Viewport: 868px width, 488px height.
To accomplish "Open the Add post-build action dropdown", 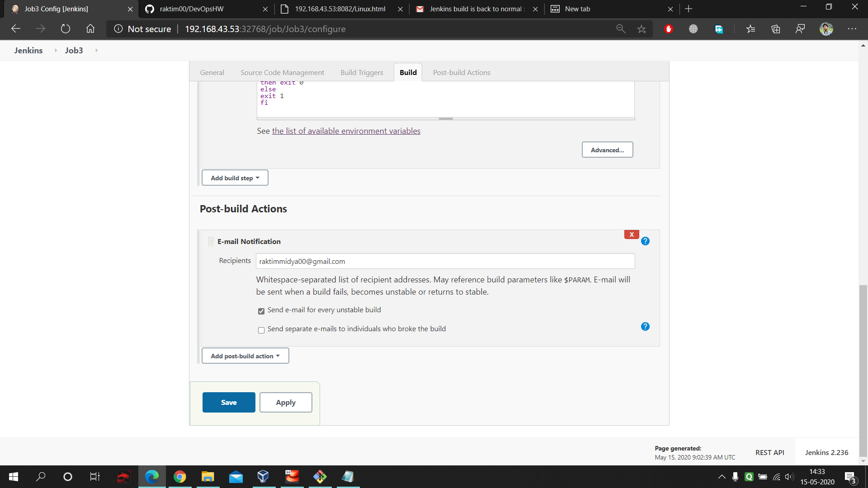I will point(245,356).
